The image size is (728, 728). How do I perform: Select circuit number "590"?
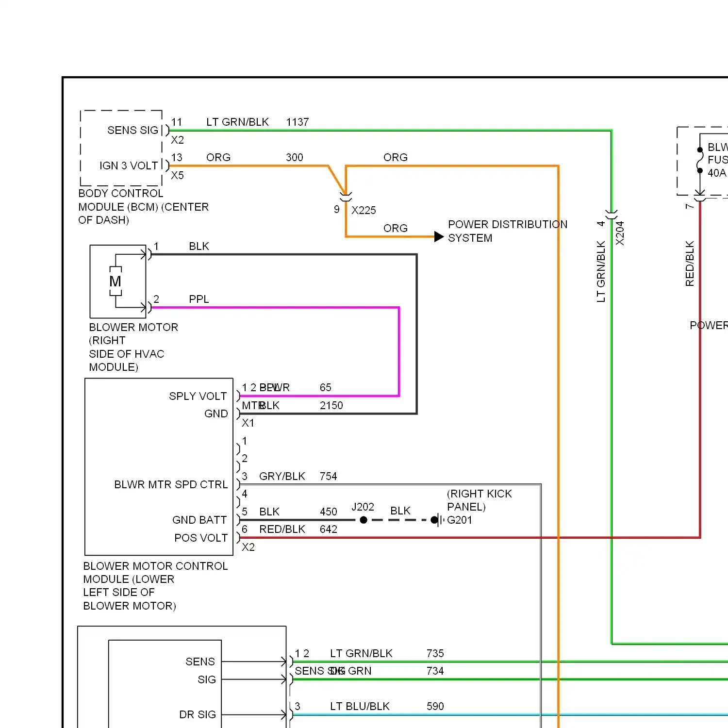click(x=435, y=707)
